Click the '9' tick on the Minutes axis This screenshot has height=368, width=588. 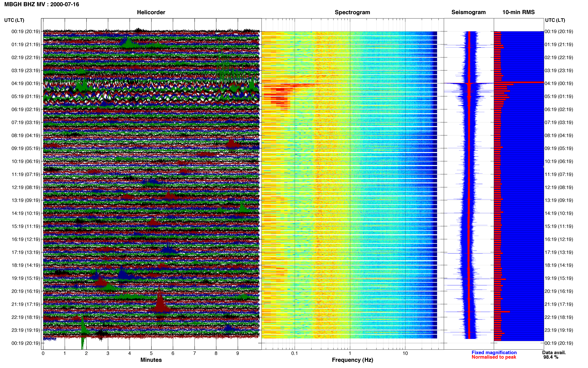(x=238, y=353)
